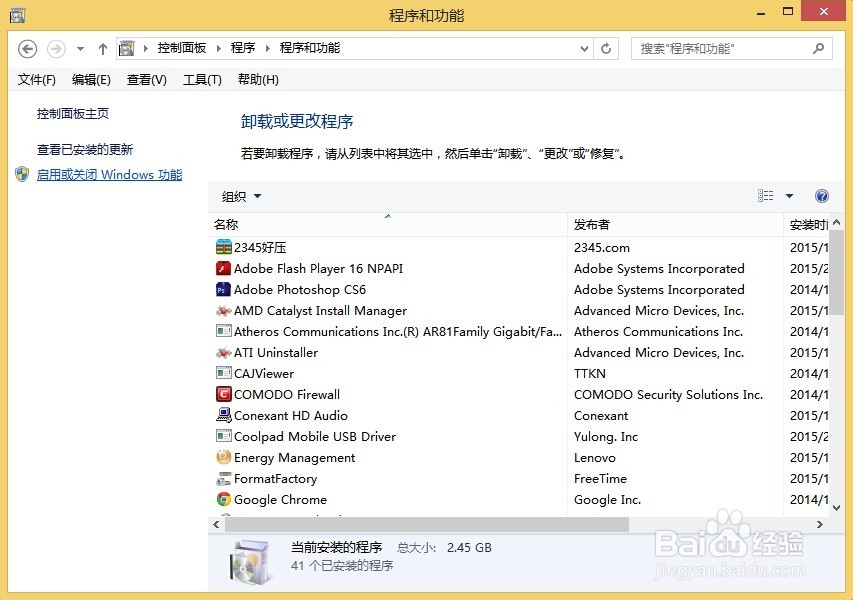853x600 pixels.
Task: Select CAJViewer program icon
Action: [224, 373]
